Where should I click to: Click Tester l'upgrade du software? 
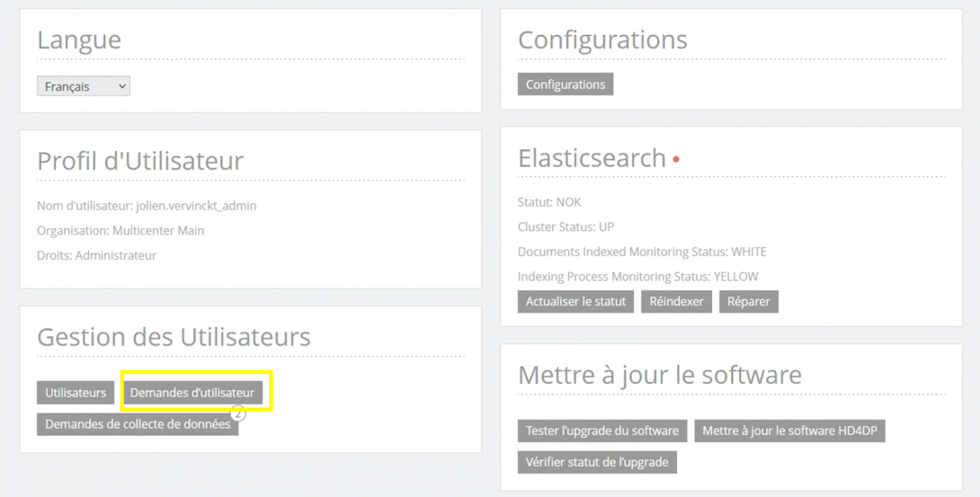point(601,430)
